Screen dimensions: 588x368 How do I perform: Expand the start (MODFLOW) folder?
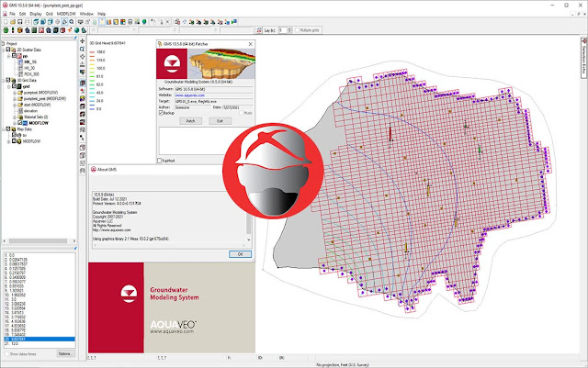[x=15, y=105]
